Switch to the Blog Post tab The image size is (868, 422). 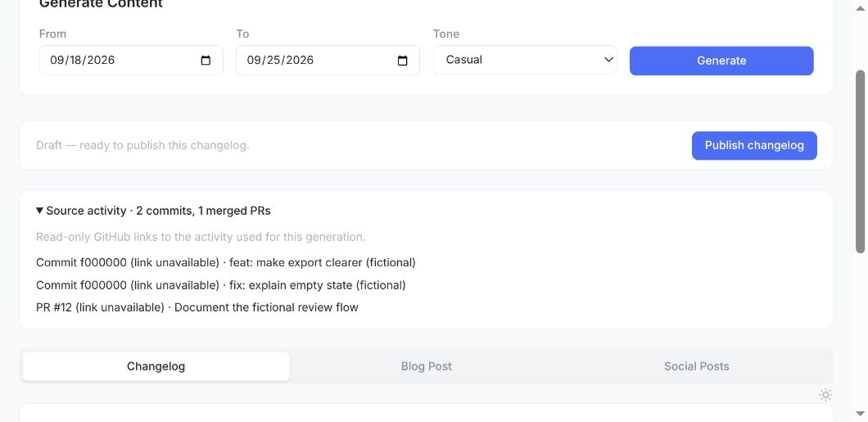(427, 366)
